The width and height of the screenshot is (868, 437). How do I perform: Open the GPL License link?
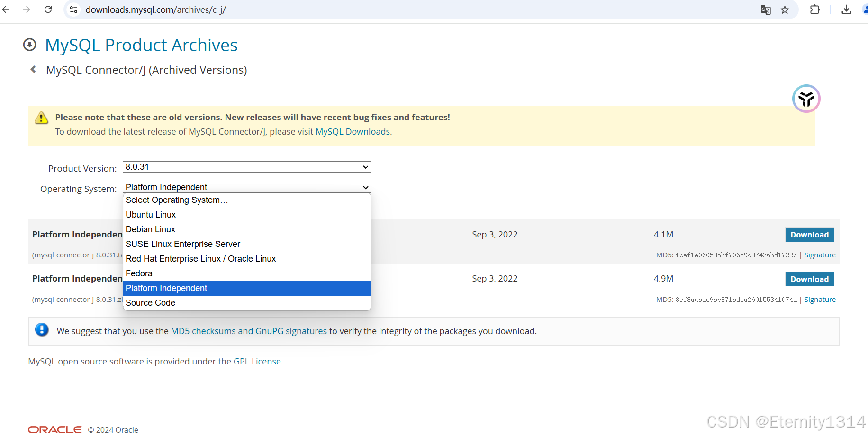[x=257, y=361]
